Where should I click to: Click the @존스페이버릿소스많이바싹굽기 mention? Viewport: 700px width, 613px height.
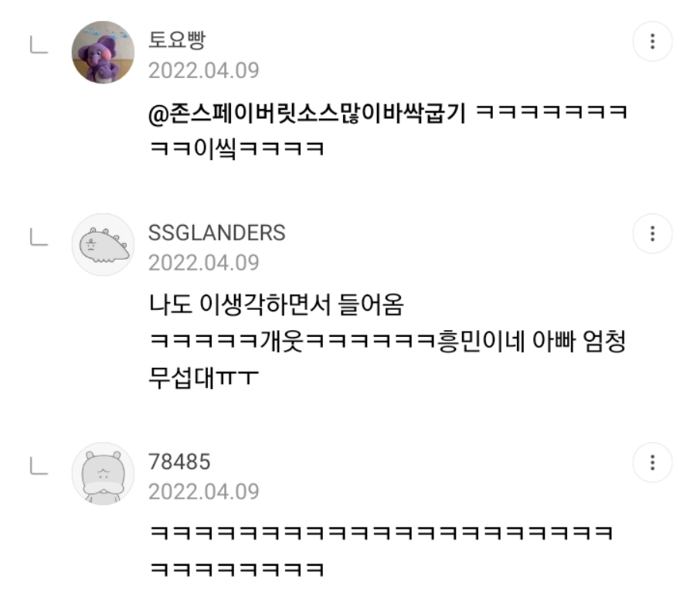click(308, 113)
